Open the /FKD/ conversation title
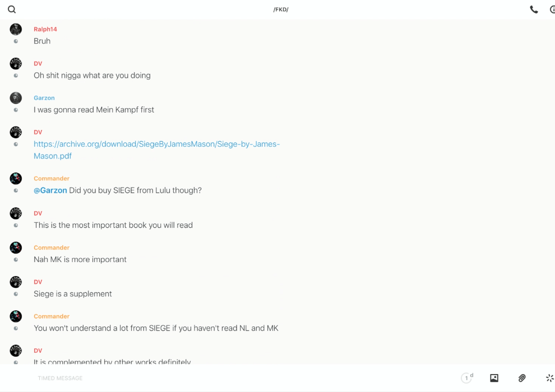The image size is (555, 392). click(281, 10)
